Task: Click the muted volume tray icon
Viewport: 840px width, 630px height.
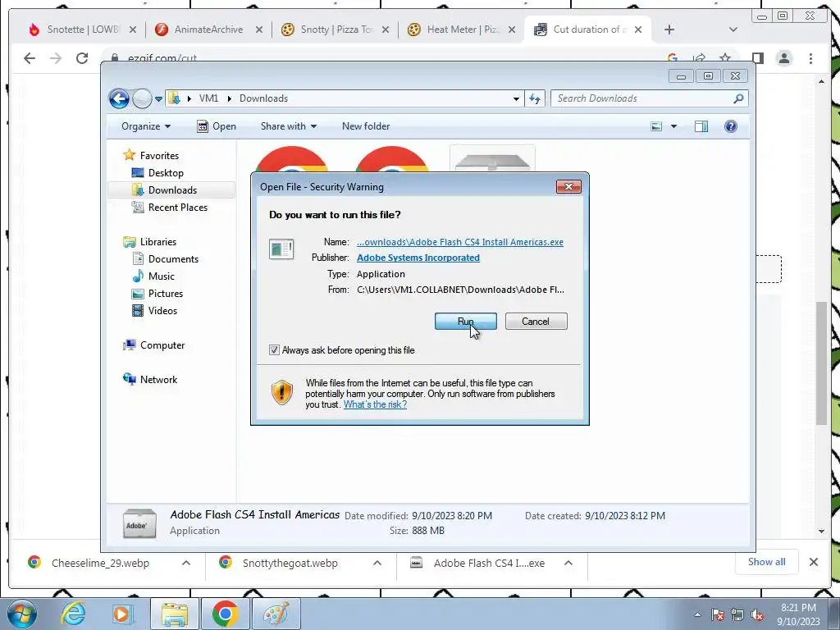Action: coord(757,615)
